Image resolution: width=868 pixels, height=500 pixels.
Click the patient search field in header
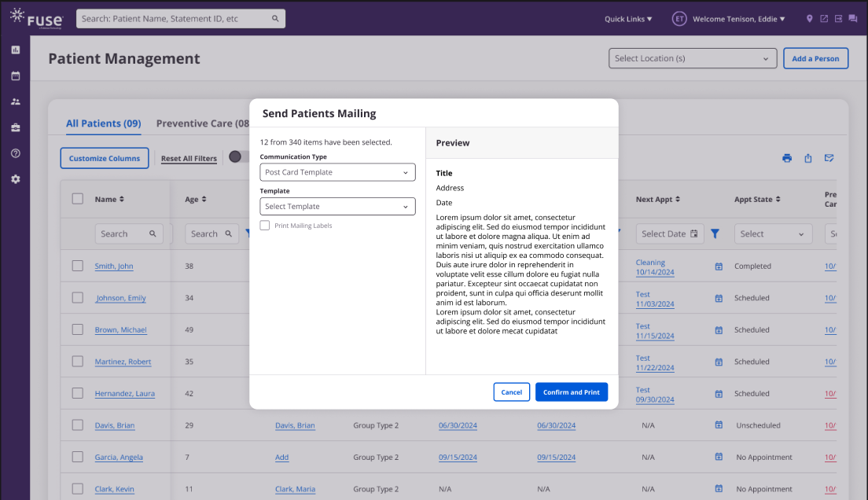[x=180, y=19]
